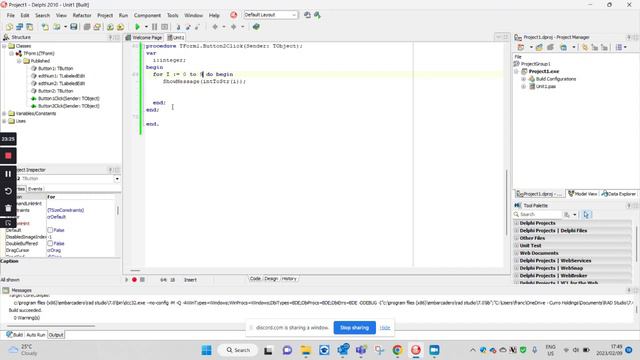Collapse the Published folder node
The width and height of the screenshot is (640, 360).
click(x=19, y=61)
